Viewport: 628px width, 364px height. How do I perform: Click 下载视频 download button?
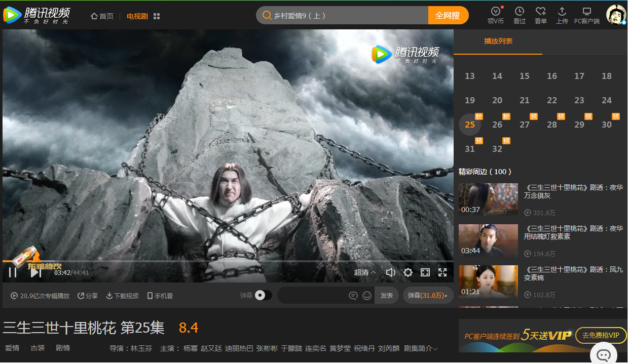click(x=122, y=296)
